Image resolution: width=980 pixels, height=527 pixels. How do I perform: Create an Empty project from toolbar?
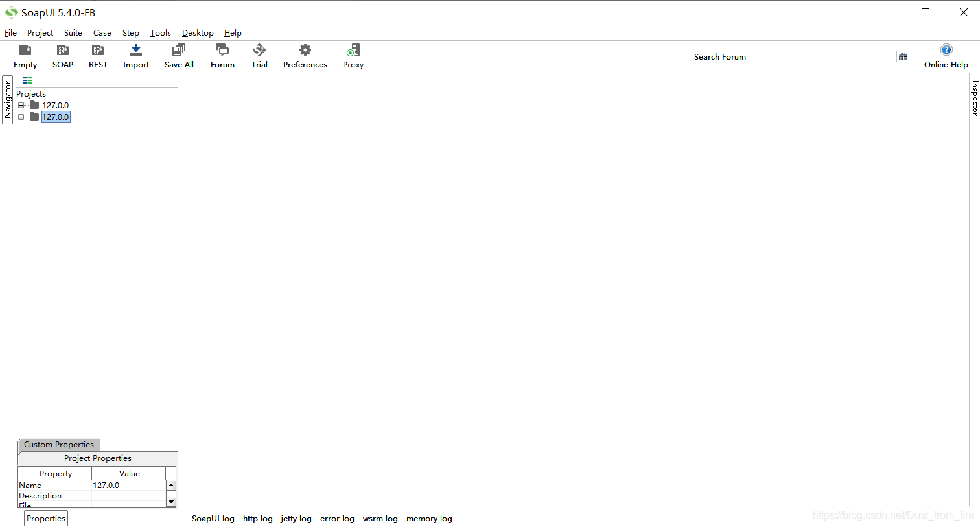click(25, 56)
